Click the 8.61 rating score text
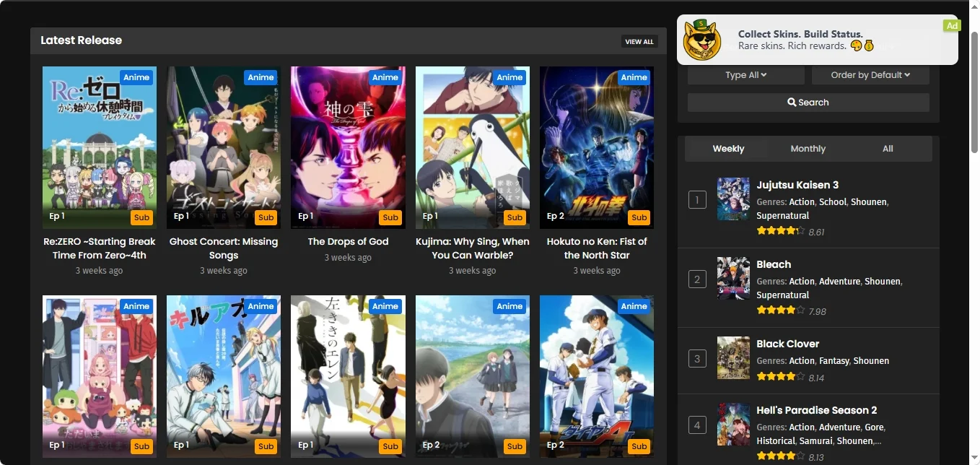The height and width of the screenshot is (465, 980). pyautogui.click(x=816, y=232)
